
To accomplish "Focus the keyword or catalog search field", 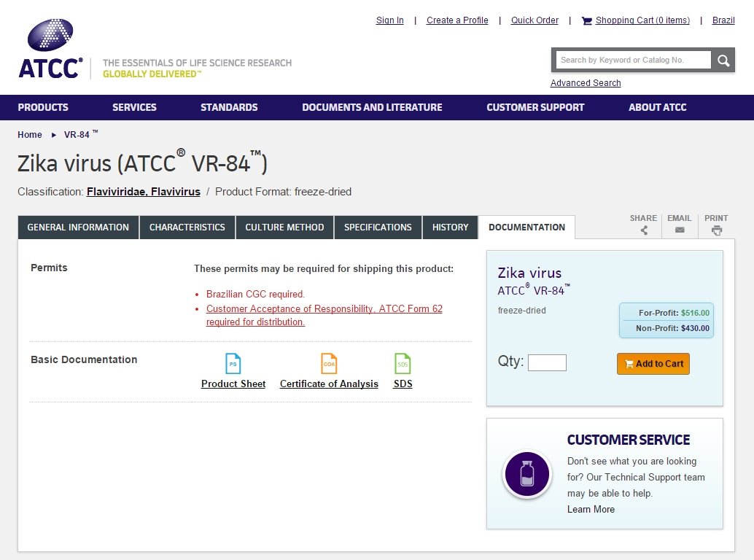I will [633, 60].
